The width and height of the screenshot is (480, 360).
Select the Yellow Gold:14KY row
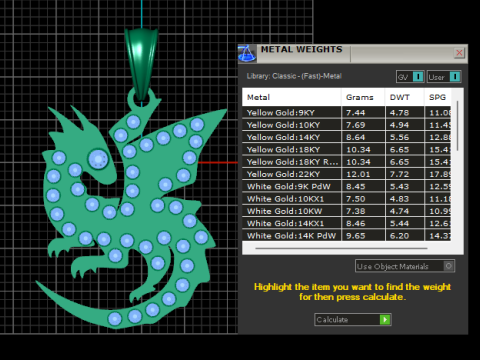click(x=347, y=137)
